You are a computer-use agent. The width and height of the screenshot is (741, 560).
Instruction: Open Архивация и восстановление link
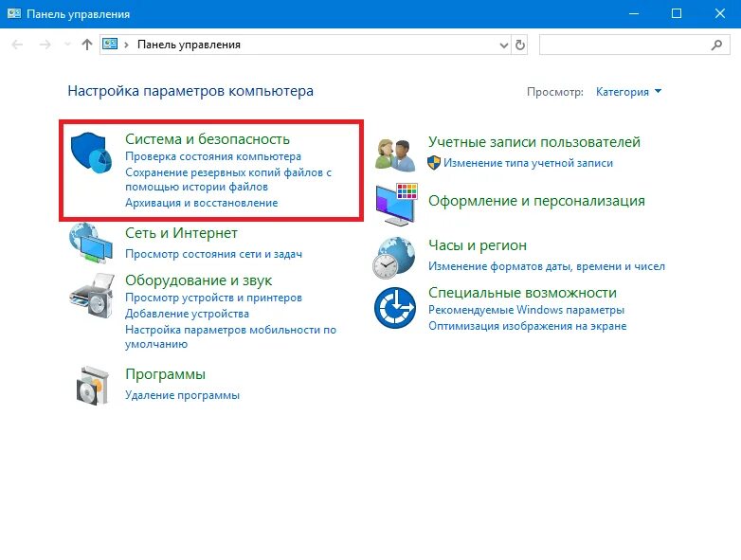[x=201, y=203]
